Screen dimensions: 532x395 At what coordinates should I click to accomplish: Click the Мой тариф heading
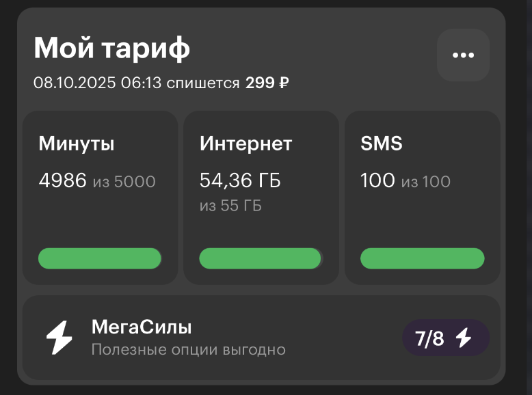(112, 48)
